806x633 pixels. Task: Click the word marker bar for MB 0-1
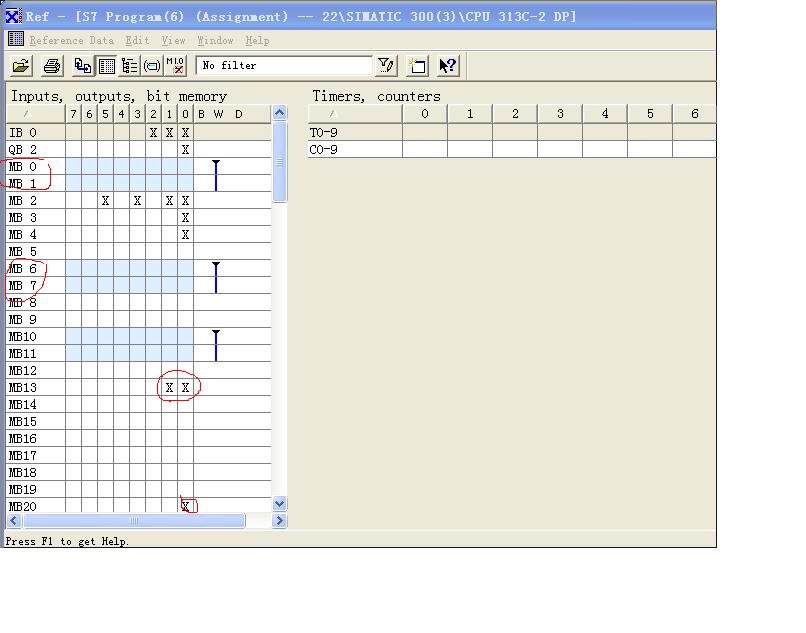click(x=216, y=175)
